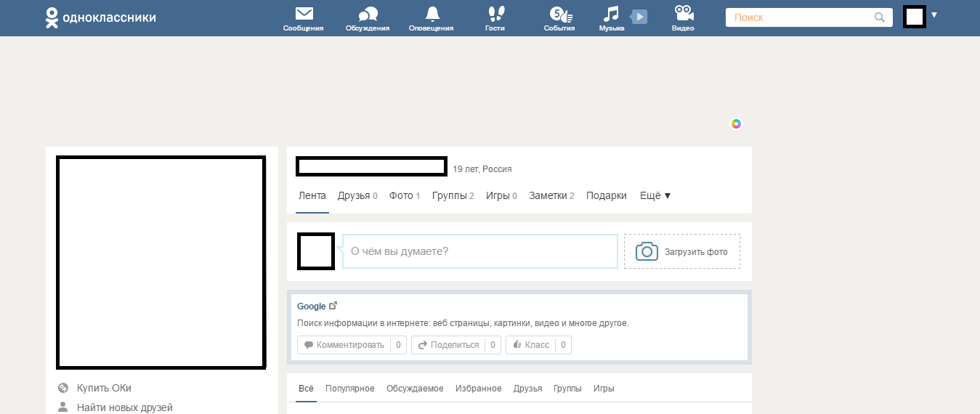Expand the Ещё dropdown menu
The image size is (980, 414).
click(655, 196)
